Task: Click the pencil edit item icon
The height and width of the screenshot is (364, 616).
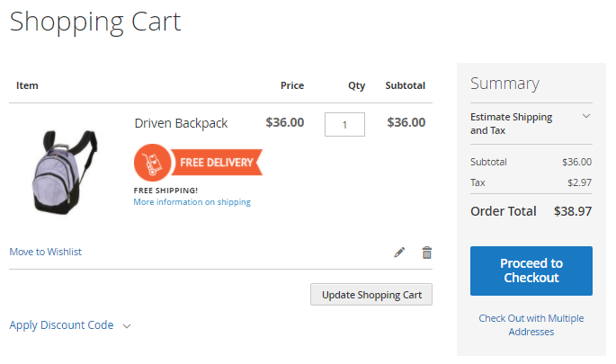Action: [399, 253]
